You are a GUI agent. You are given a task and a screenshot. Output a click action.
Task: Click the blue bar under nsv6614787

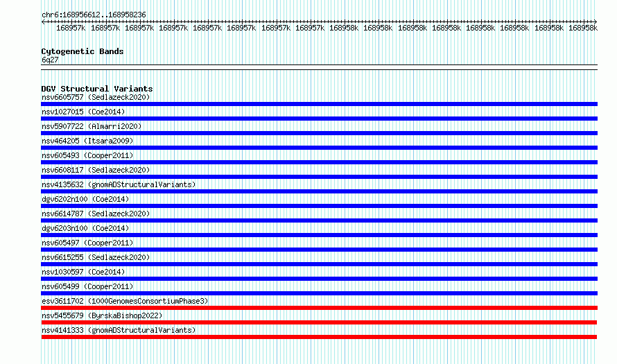319,220
